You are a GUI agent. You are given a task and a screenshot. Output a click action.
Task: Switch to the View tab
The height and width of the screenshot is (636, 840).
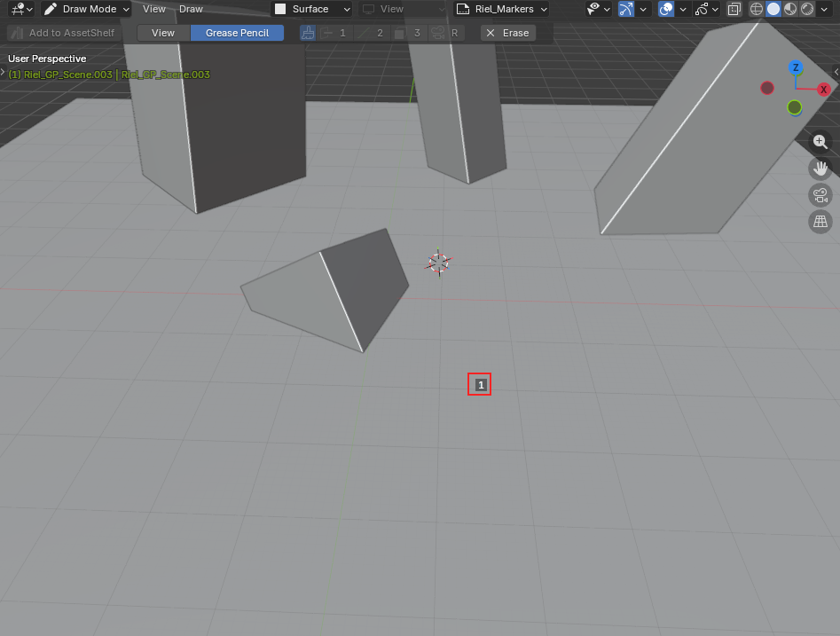pyautogui.click(x=163, y=33)
